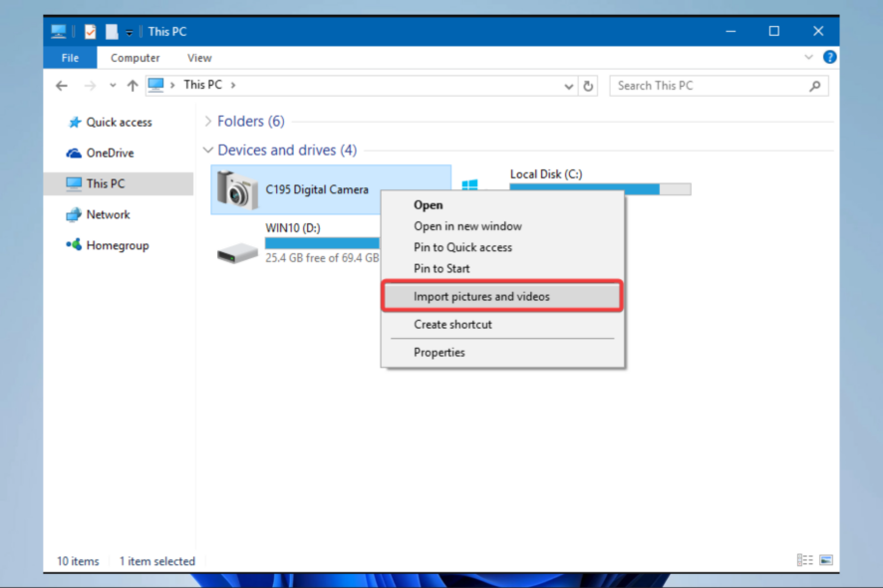The width and height of the screenshot is (883, 588).
Task: Open the address bar history dropdown
Action: (569, 86)
